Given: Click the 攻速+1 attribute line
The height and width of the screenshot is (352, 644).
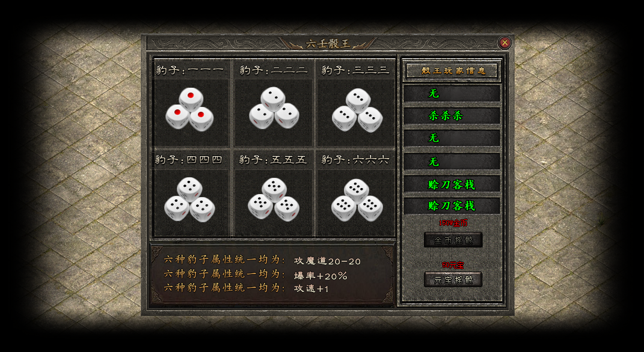Looking at the screenshot, I should coord(247,288).
